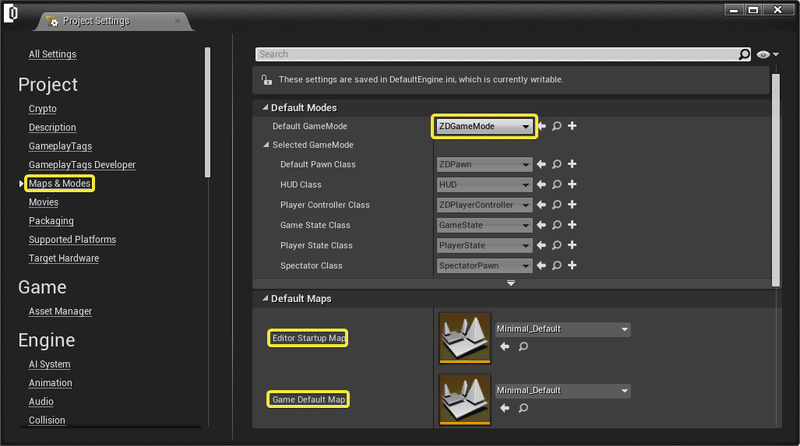
Task: Open All Settings link
Action: [53, 54]
